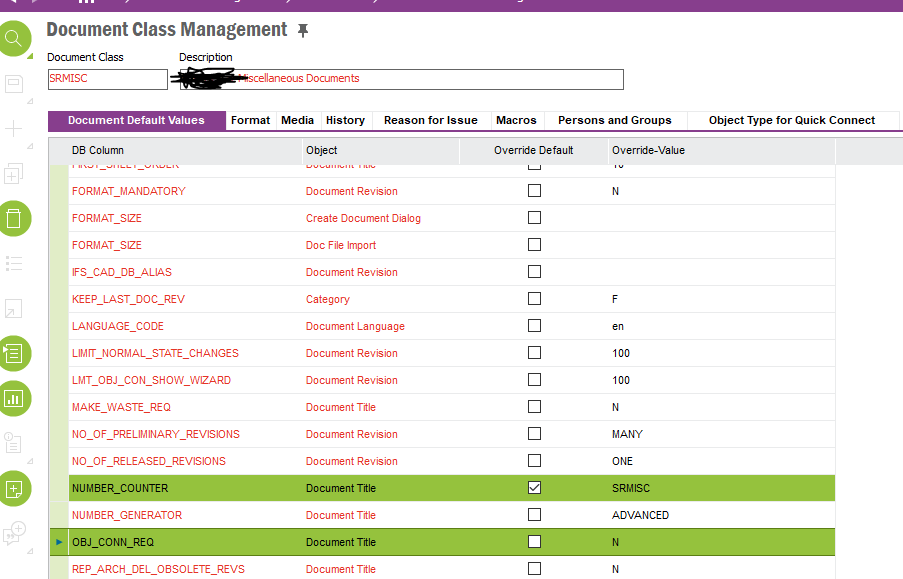Click the green add-note icon

tap(13, 489)
